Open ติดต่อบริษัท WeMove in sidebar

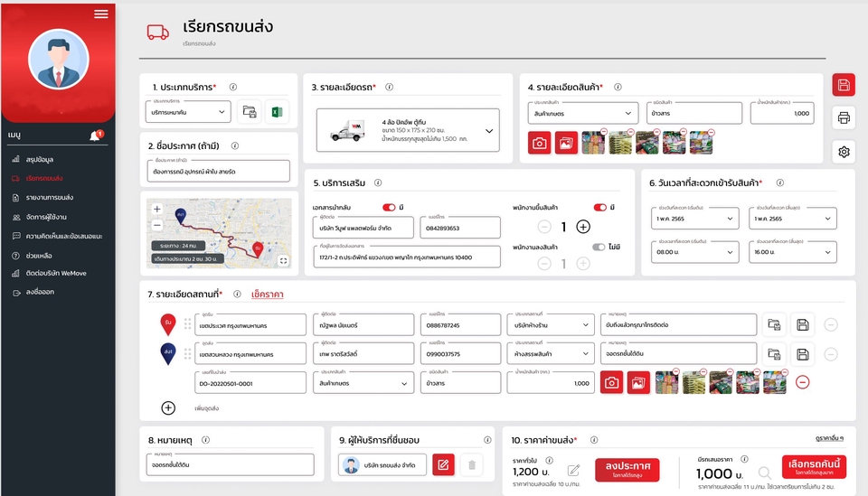coord(56,273)
